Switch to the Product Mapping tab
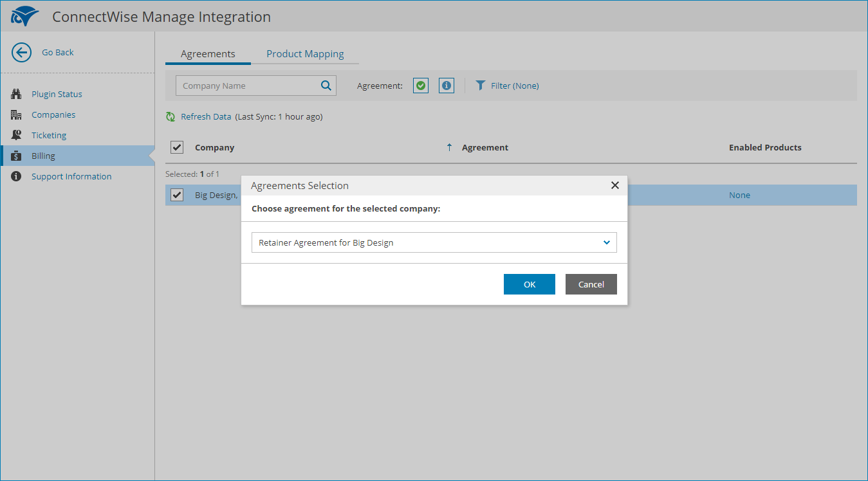This screenshot has height=481, width=868. [305, 54]
